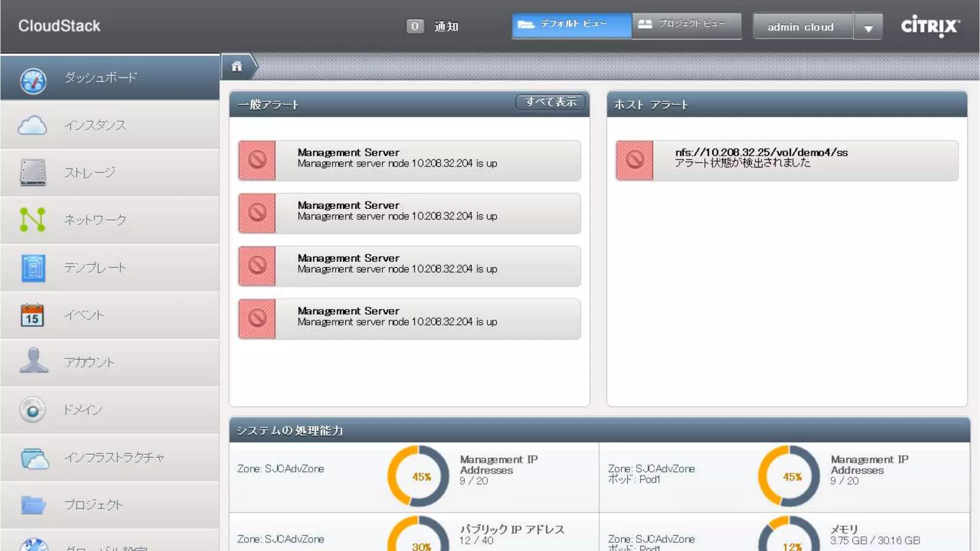Click the Templates blue icon

coord(33,268)
